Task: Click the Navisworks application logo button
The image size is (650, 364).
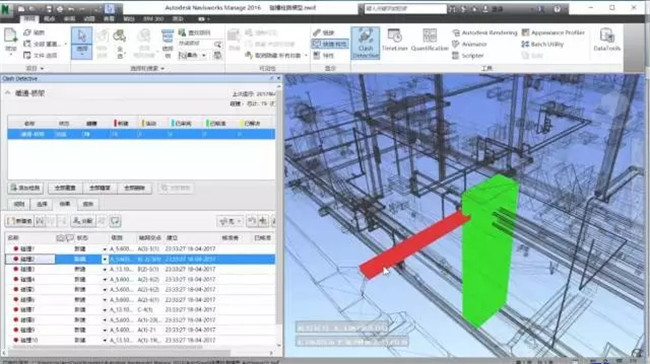Action: [6, 9]
